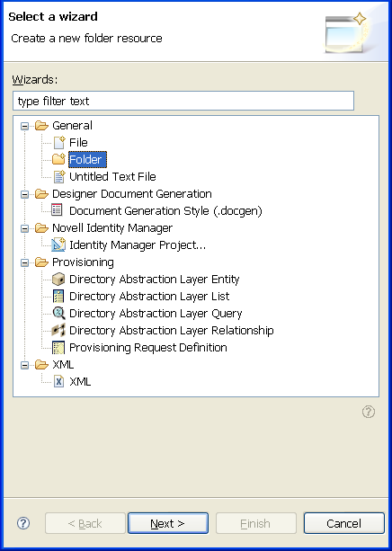Click the Identity Manager Project icon
This screenshot has height=551, width=392.
(x=58, y=244)
